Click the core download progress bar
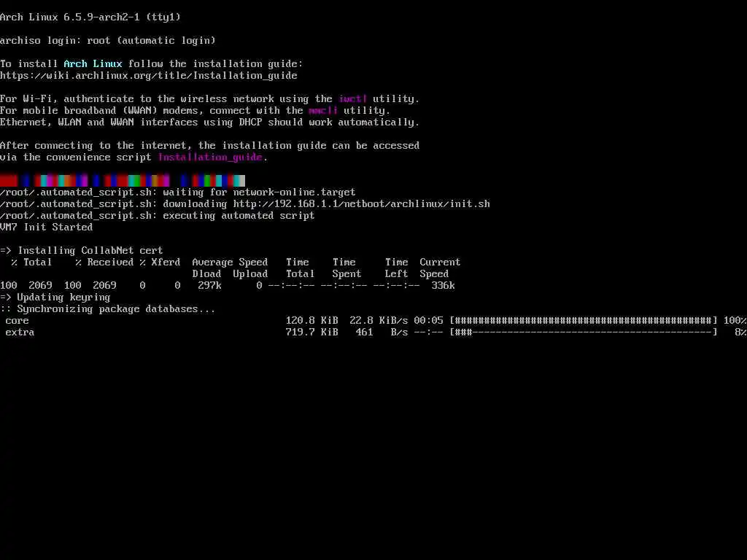This screenshot has width=747, height=560. (584, 321)
